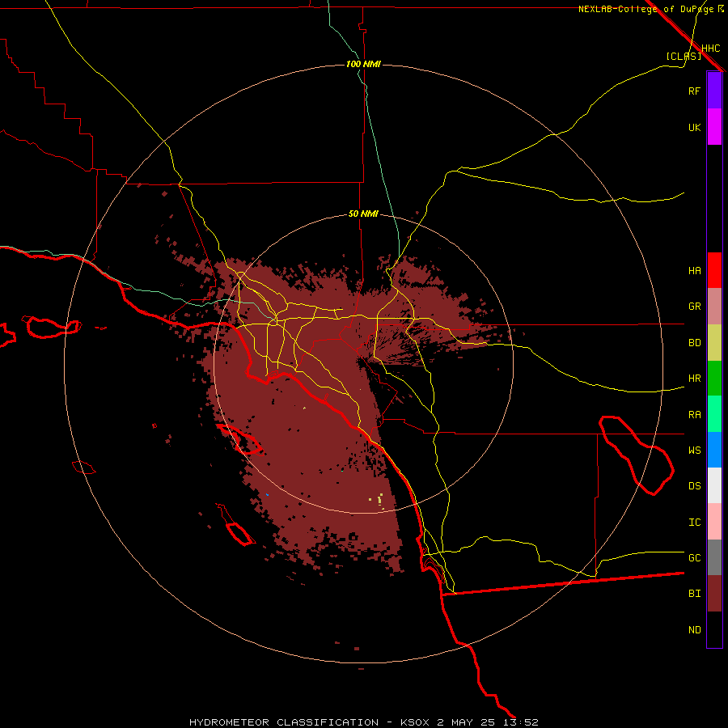Click the UK legend label
728x728 pixels.
pos(694,127)
